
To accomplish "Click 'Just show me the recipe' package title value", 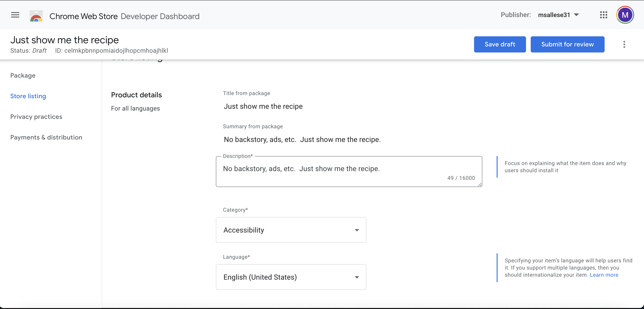I will tap(263, 107).
